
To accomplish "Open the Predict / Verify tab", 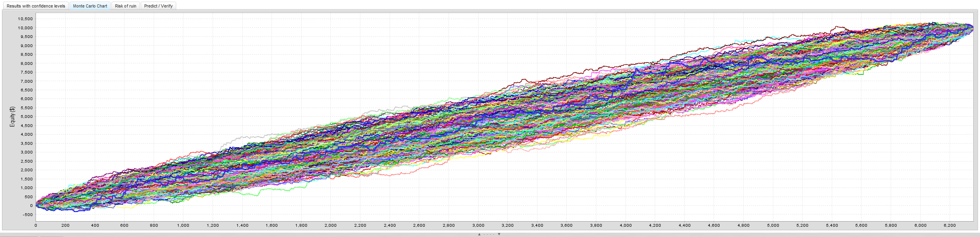I will point(158,6).
